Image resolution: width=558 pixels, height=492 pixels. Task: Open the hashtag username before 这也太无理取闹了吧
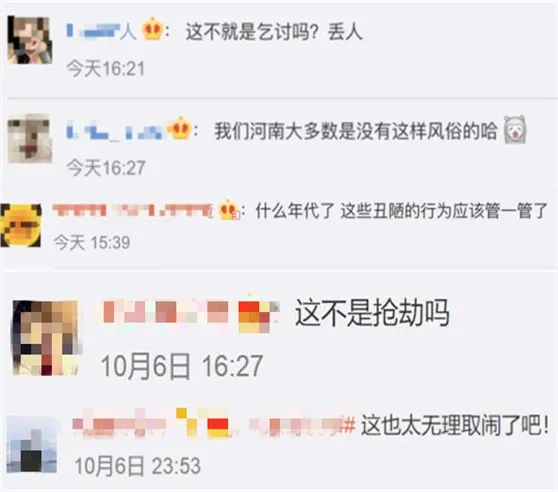(x=214, y=423)
